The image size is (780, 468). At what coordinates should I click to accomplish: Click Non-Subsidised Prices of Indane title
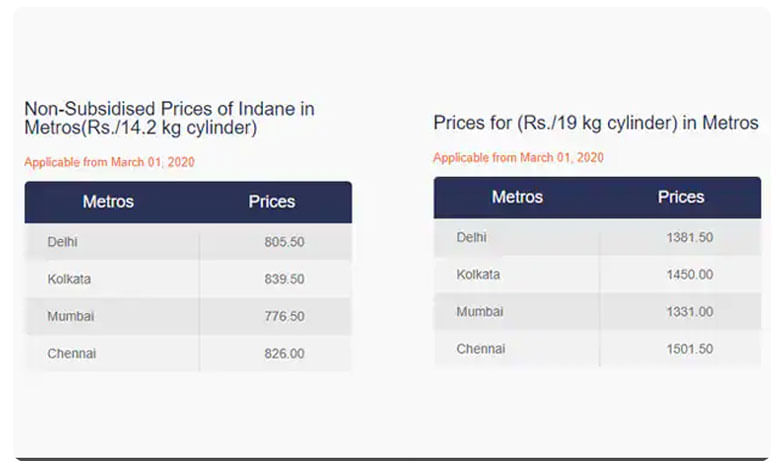(x=169, y=118)
